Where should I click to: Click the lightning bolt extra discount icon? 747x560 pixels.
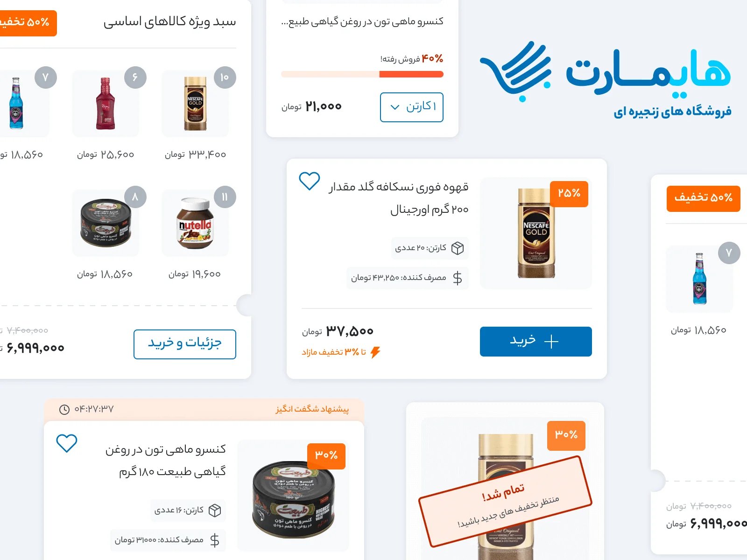click(x=375, y=352)
